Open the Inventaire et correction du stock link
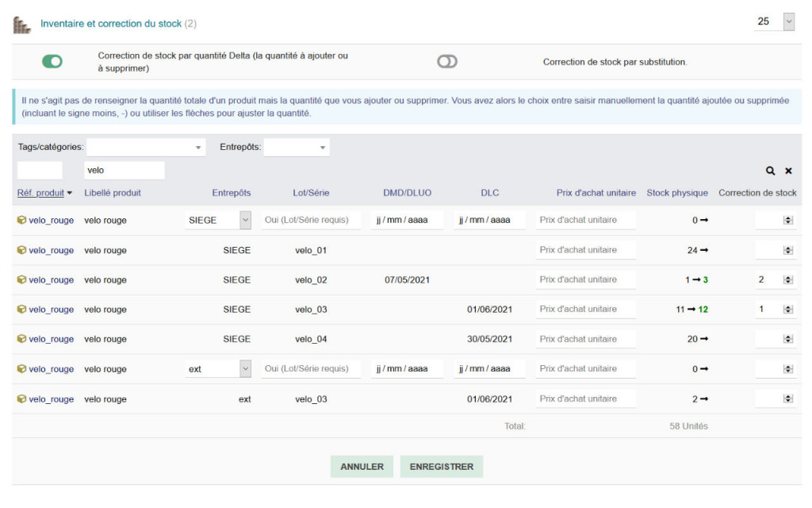Screen dimensions: 812x508 (111, 24)
